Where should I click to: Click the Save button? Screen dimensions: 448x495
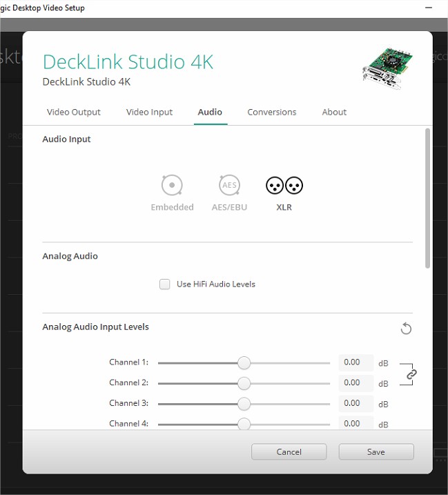coord(376,452)
